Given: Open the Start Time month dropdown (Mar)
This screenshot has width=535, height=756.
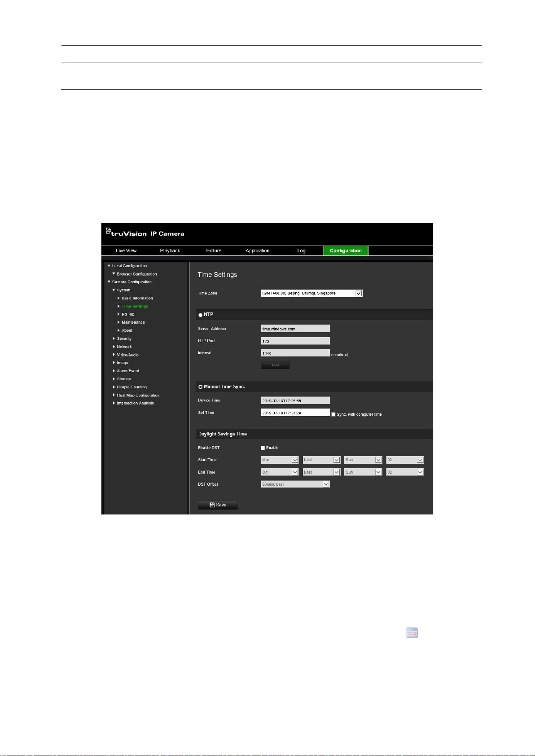Looking at the screenshot, I should point(280,460).
